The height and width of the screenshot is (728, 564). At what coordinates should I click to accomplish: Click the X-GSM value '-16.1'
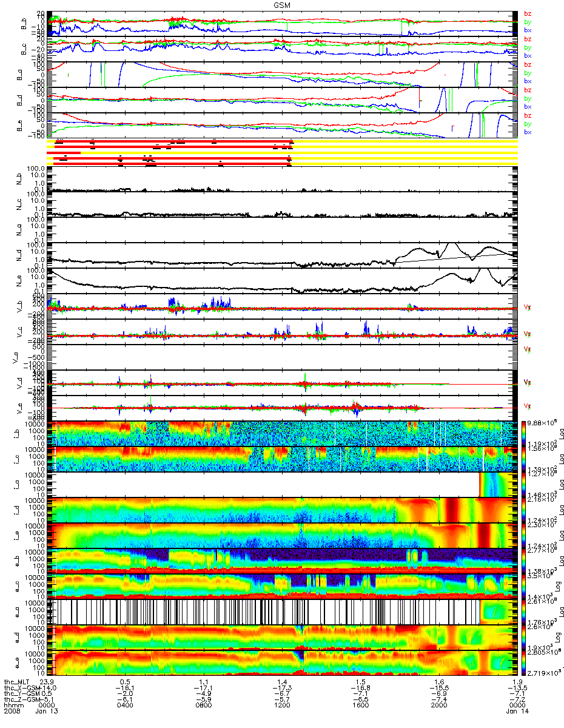125,688
